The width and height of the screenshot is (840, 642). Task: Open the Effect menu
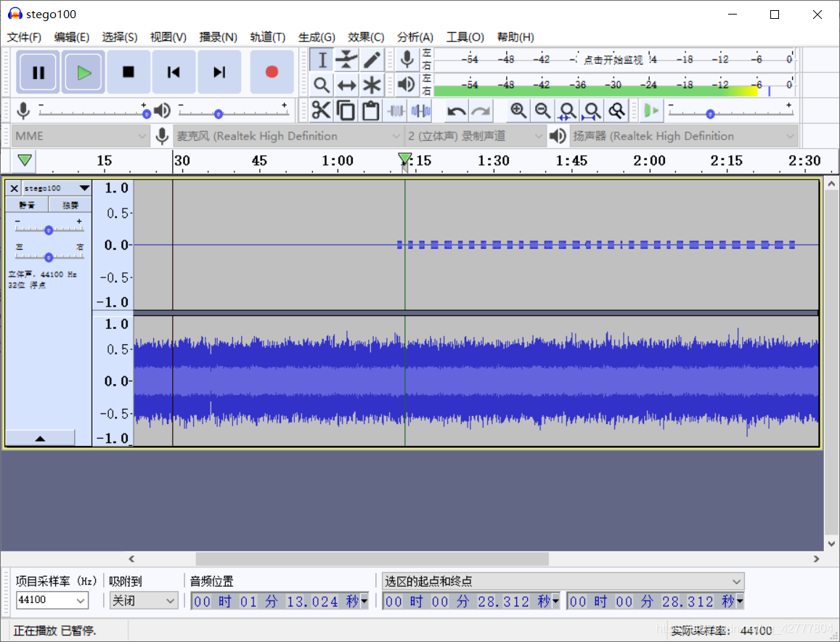(366, 37)
